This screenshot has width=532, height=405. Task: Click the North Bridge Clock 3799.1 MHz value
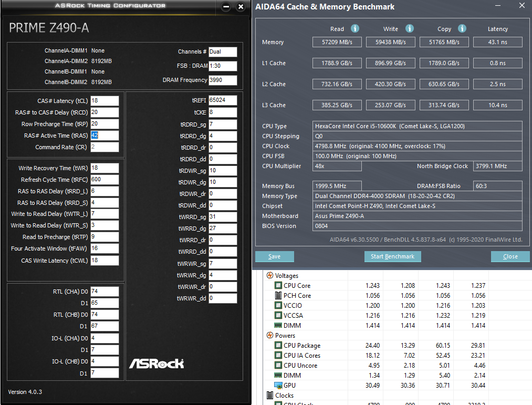tap(498, 166)
